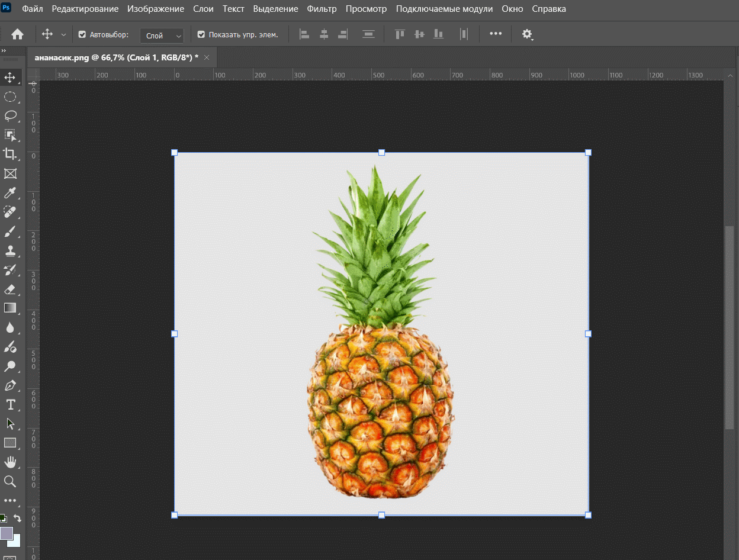Open the Фильтр menu
The height and width of the screenshot is (560, 739).
click(322, 9)
